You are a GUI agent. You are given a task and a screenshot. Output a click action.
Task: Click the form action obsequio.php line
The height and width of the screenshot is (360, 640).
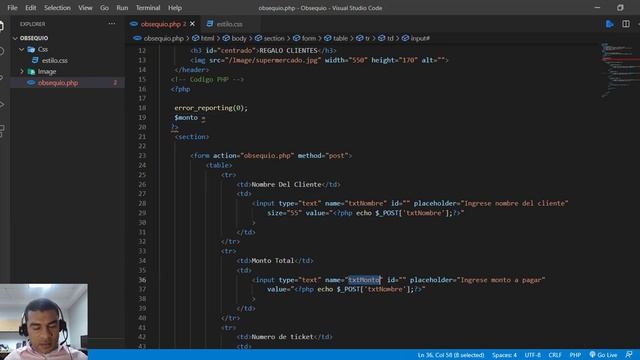coord(271,156)
